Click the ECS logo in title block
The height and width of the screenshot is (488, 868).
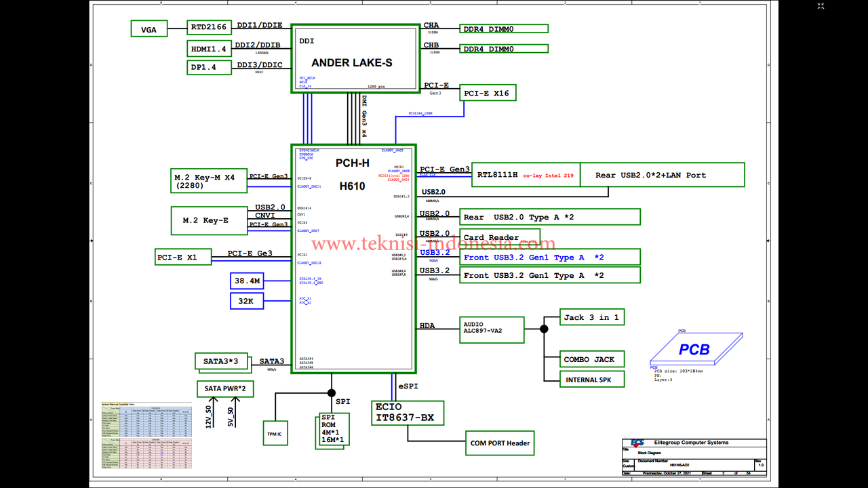pyautogui.click(x=637, y=443)
